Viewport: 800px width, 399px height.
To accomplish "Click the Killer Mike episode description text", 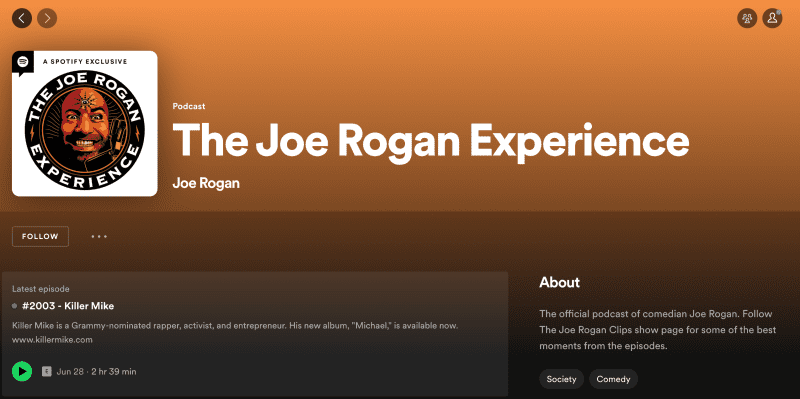I will (x=235, y=332).
